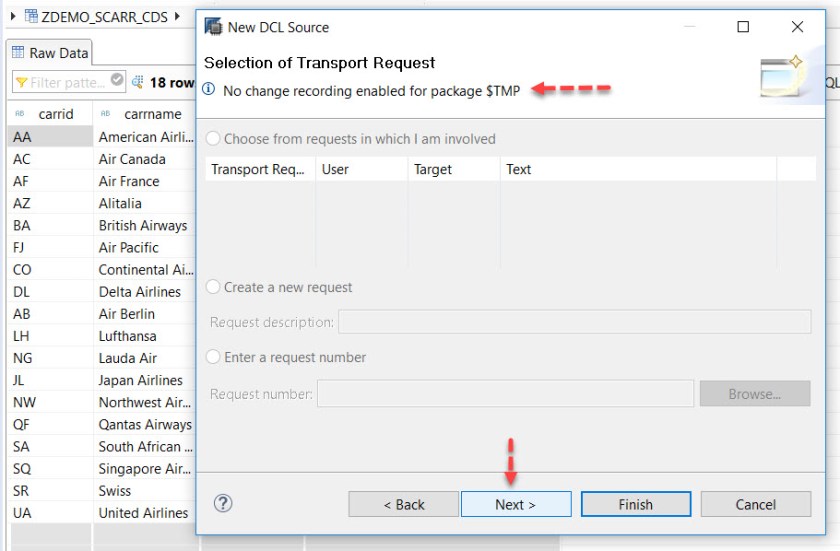Expand arrow left of ZDEMO_SCARR_CDS

(13, 16)
